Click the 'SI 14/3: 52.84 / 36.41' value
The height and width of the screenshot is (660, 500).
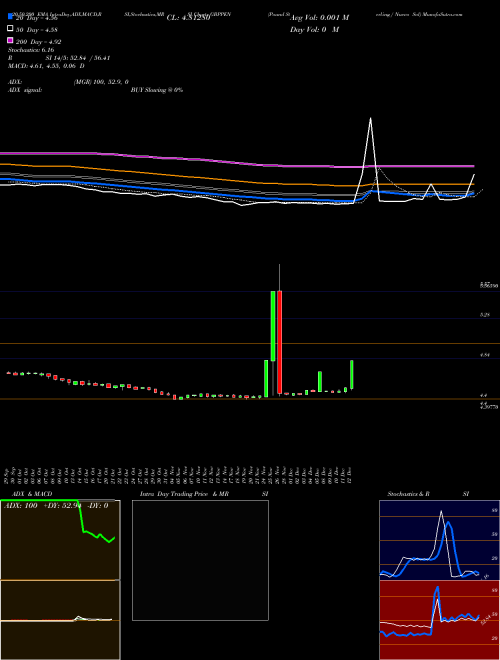coord(78,58)
